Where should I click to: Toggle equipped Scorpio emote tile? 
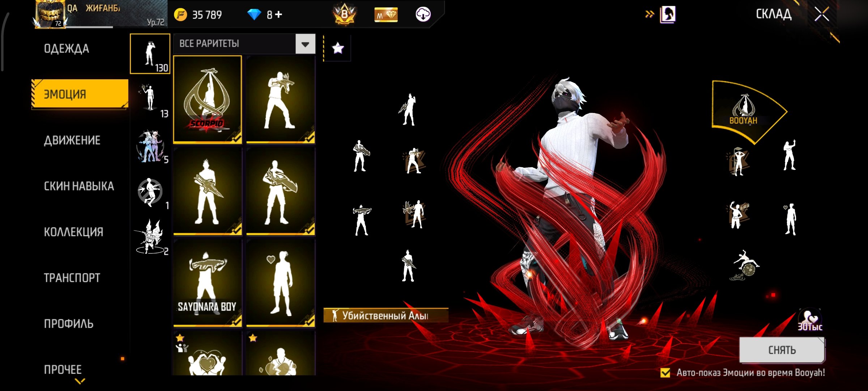tap(208, 99)
